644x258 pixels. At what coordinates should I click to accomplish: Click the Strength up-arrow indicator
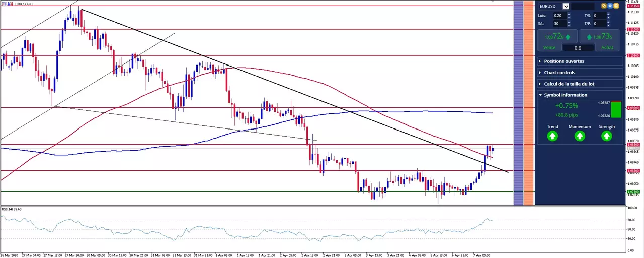(x=607, y=136)
